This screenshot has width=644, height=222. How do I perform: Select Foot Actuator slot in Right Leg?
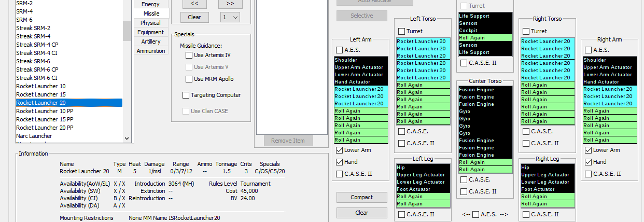point(548,189)
